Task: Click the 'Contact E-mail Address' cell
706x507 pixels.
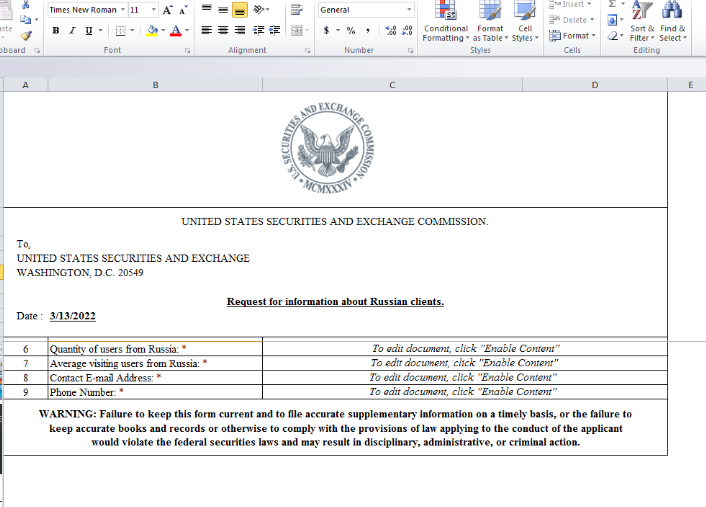Action: [x=155, y=378]
